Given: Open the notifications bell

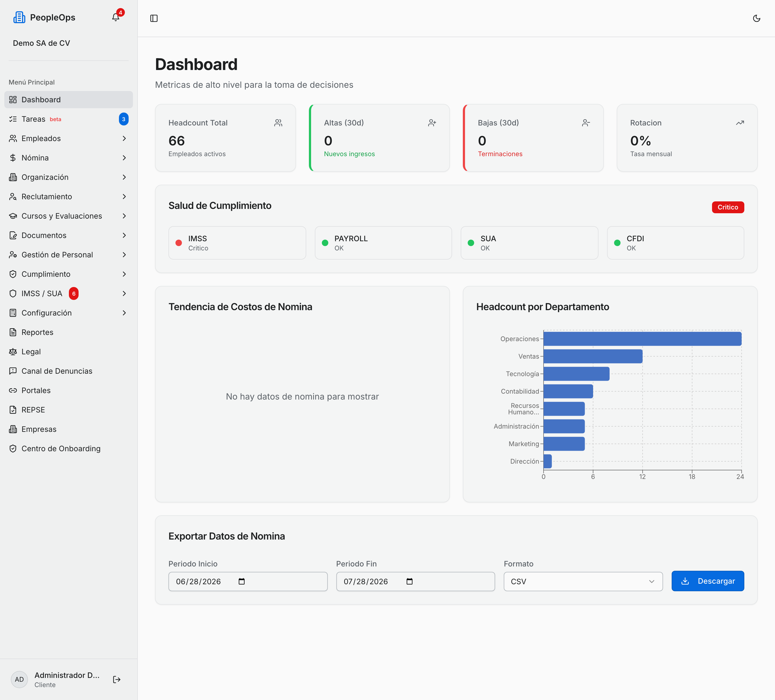Looking at the screenshot, I should [116, 17].
